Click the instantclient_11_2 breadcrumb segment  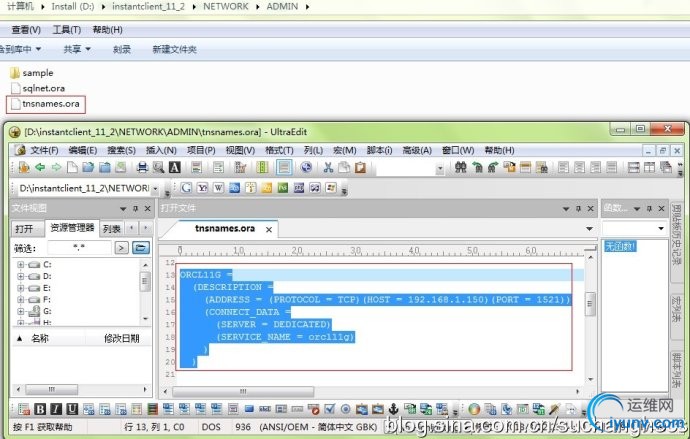[x=148, y=6]
